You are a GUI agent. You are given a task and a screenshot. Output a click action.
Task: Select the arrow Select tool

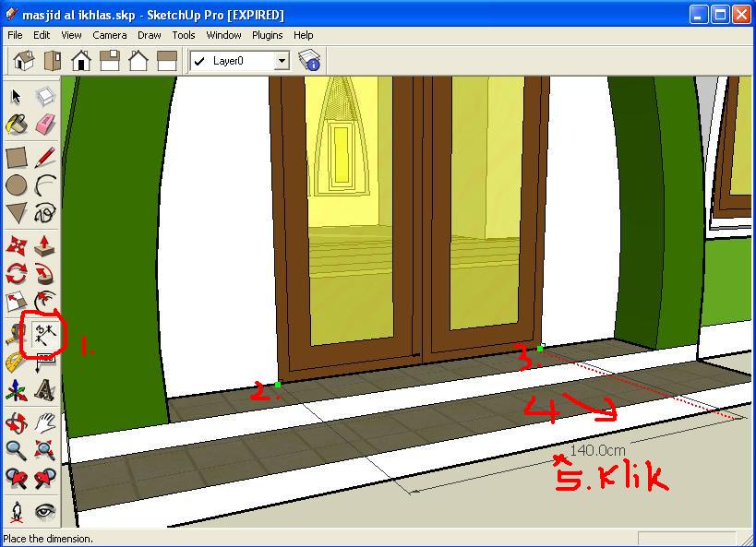pos(17,96)
